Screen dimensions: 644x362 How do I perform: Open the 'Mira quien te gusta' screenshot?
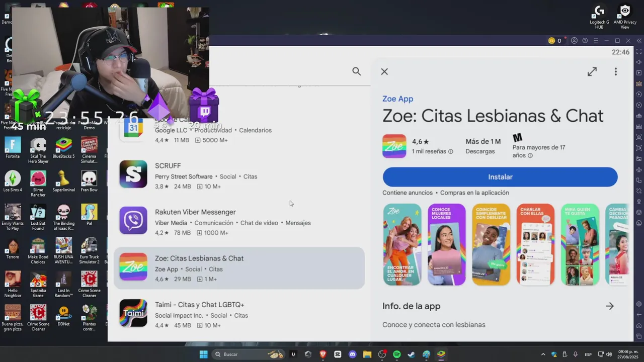(x=580, y=244)
